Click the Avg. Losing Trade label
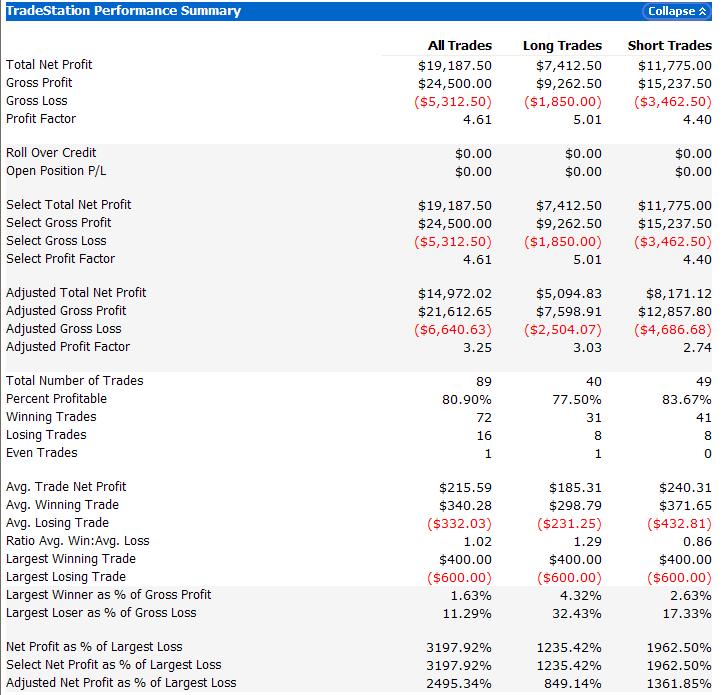 pos(57,523)
